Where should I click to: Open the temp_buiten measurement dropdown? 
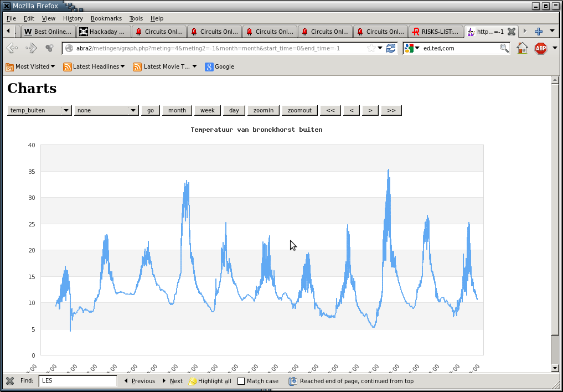[39, 110]
